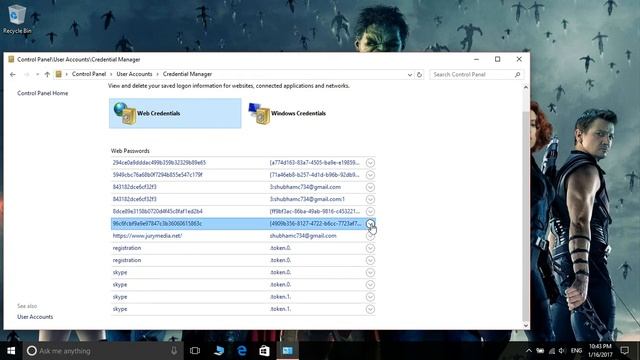The image size is (640, 360).
Task: Expand the second registration .token.0. entry
Action: point(370,260)
